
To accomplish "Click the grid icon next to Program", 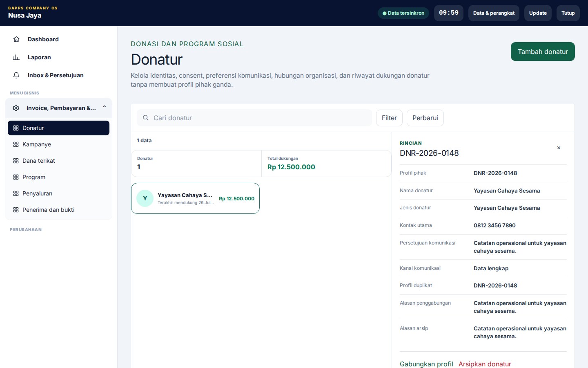I will point(16,177).
